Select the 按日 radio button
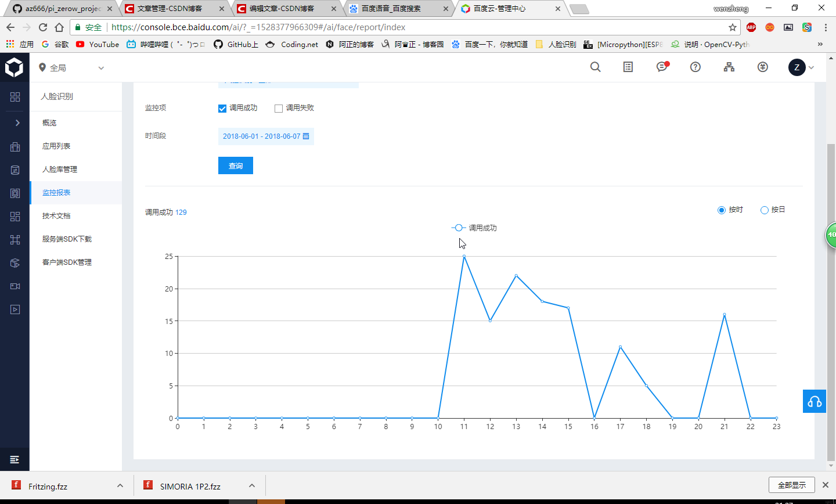Viewport: 836px width, 504px height. coord(765,210)
